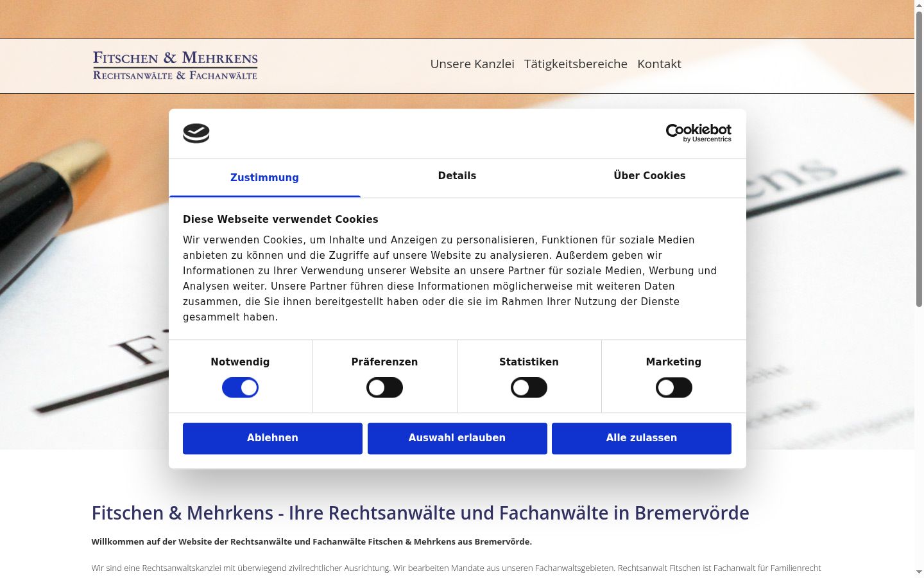This screenshot has width=924, height=578.
Task: Click the scrollbar down arrow
Action: (919, 572)
